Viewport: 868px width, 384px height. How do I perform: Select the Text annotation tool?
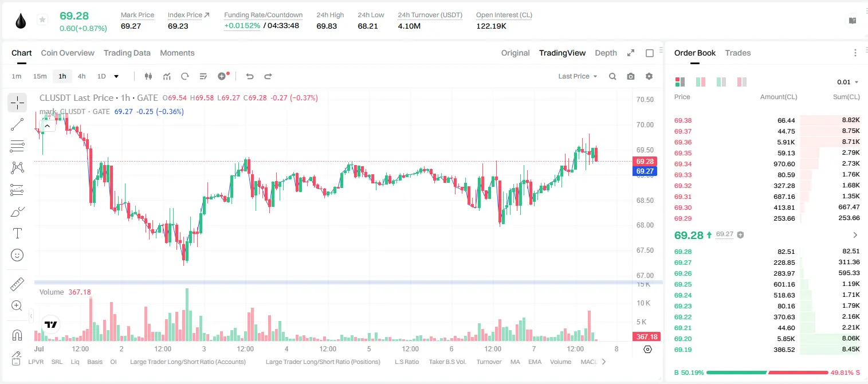click(17, 233)
